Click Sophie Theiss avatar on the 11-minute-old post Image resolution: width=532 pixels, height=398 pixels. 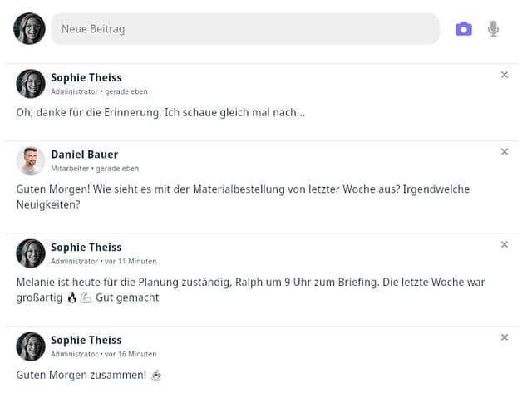pyautogui.click(x=31, y=253)
